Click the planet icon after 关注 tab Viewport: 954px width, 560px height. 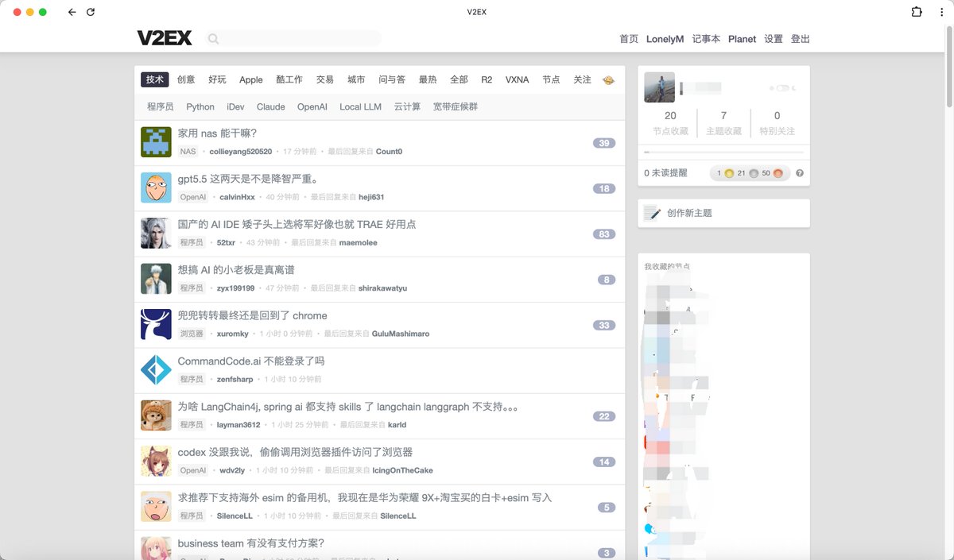point(609,79)
